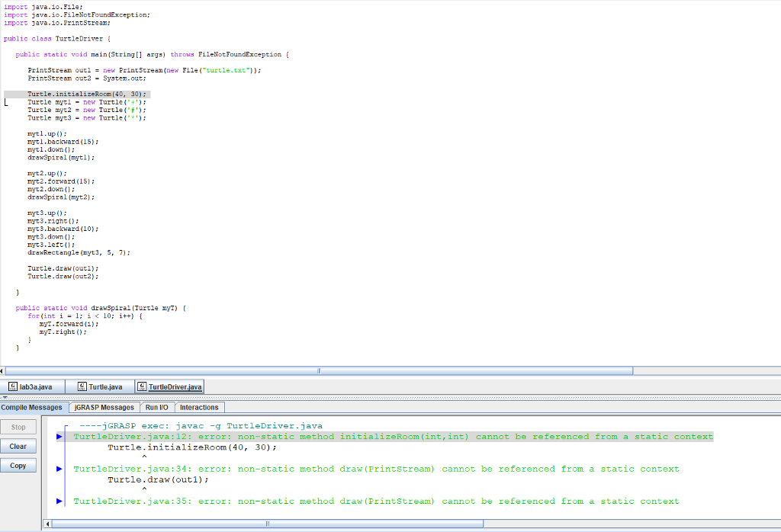Open the jGRASP Messages tab
781x532 pixels.
[x=103, y=407]
